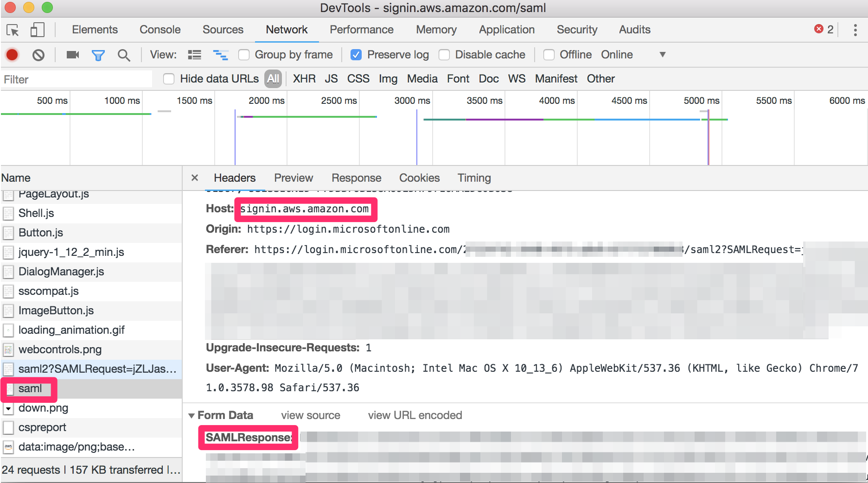This screenshot has width=868, height=483.
Task: Open the Preview tab of the request
Action: pyautogui.click(x=294, y=178)
